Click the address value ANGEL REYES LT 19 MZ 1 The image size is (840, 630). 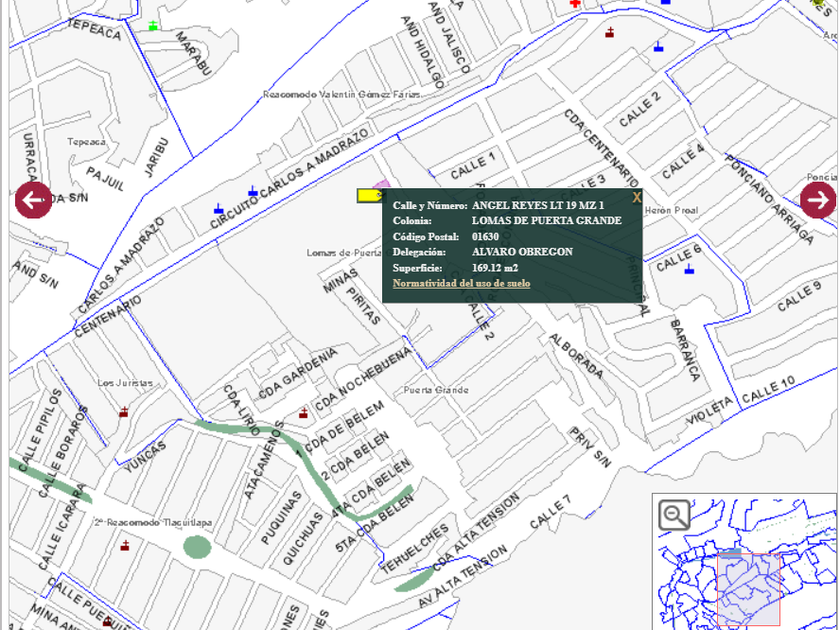coord(538,205)
